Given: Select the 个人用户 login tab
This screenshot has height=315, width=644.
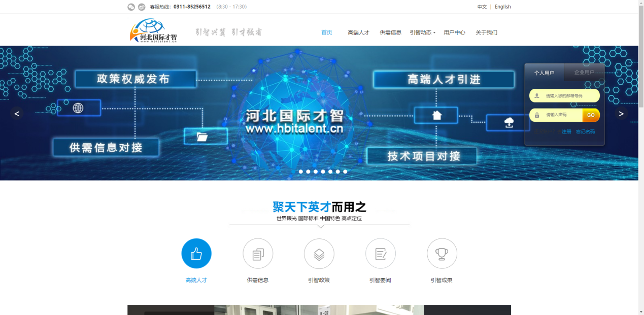Looking at the screenshot, I should (x=545, y=73).
